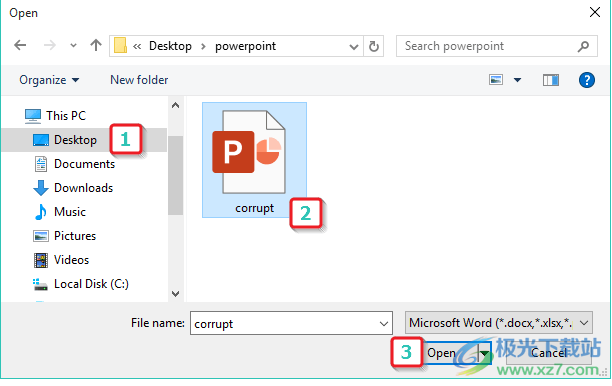The width and height of the screenshot is (612, 386).
Task: Open help with the question mark
Action: (x=587, y=80)
